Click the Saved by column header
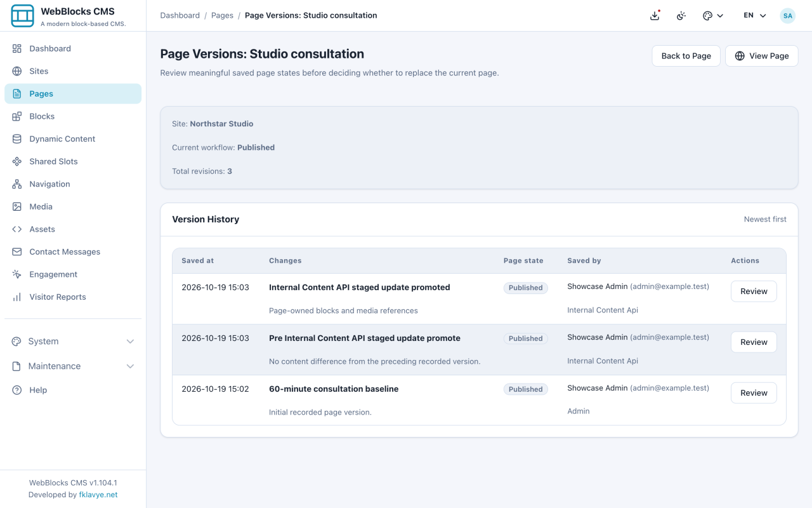Screen dimensions: 812x508 584,261
